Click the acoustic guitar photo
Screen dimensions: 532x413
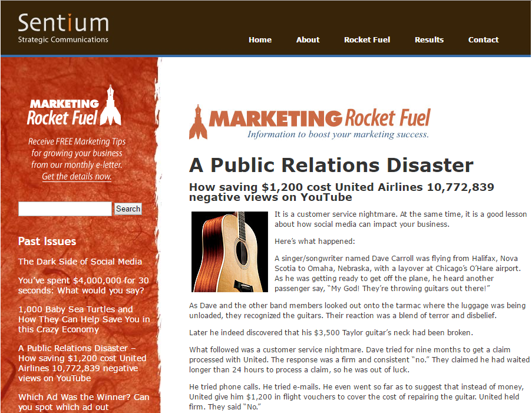(230, 252)
